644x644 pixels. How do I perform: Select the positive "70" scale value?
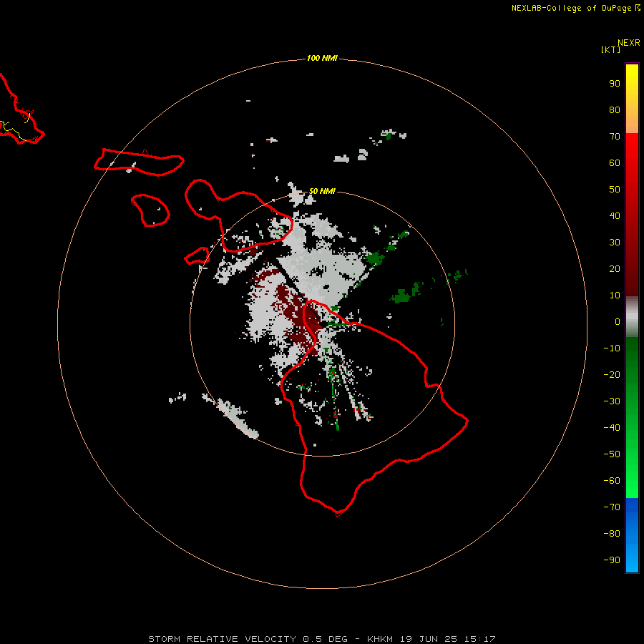(615, 137)
